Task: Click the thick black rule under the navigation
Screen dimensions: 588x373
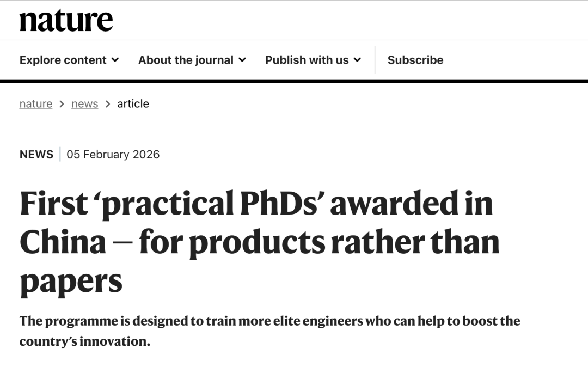Action: pos(294,81)
